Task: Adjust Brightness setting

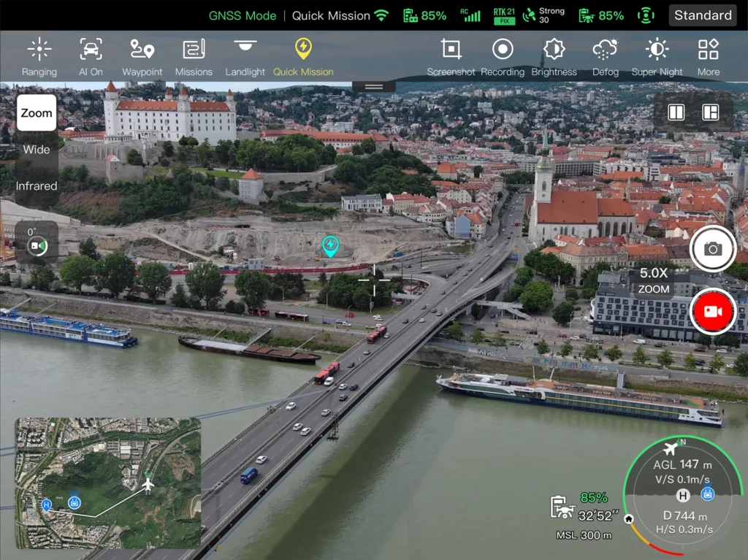Action: 554,57
